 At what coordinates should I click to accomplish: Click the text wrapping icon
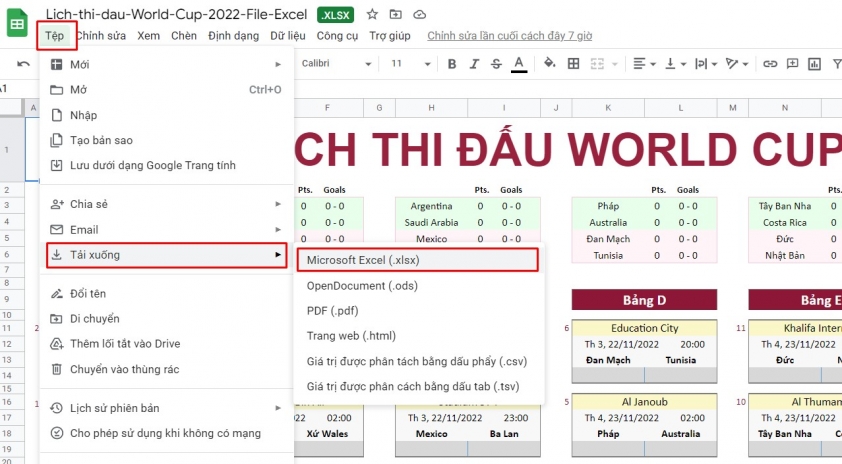pyautogui.click(x=701, y=64)
